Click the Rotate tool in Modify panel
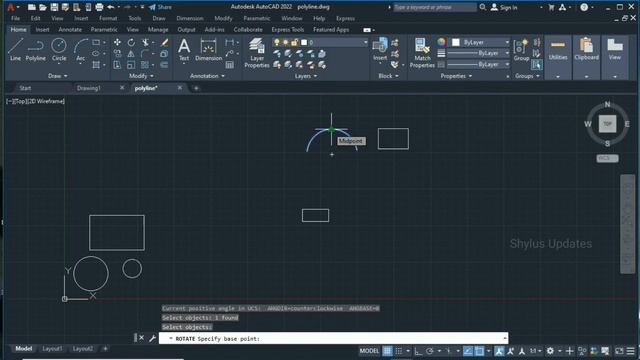 point(131,42)
